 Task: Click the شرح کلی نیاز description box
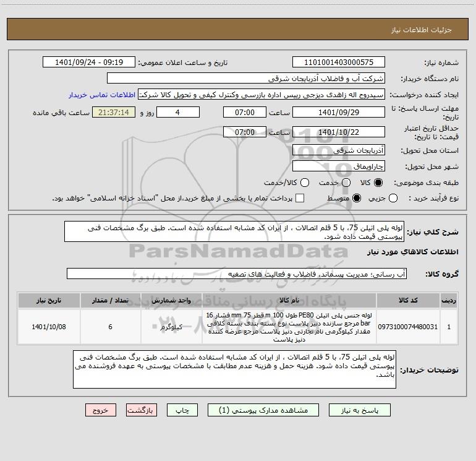click(234, 231)
